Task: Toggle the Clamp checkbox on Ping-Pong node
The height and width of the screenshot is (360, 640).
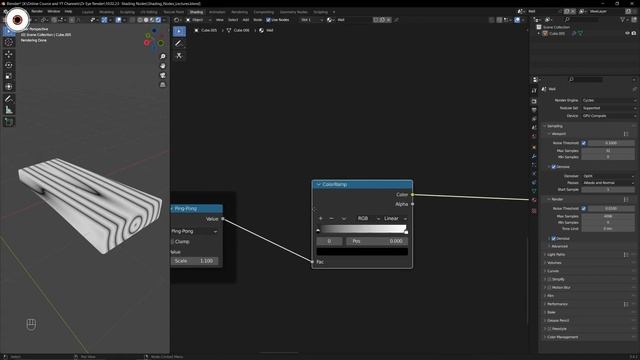Action: [x=173, y=242]
